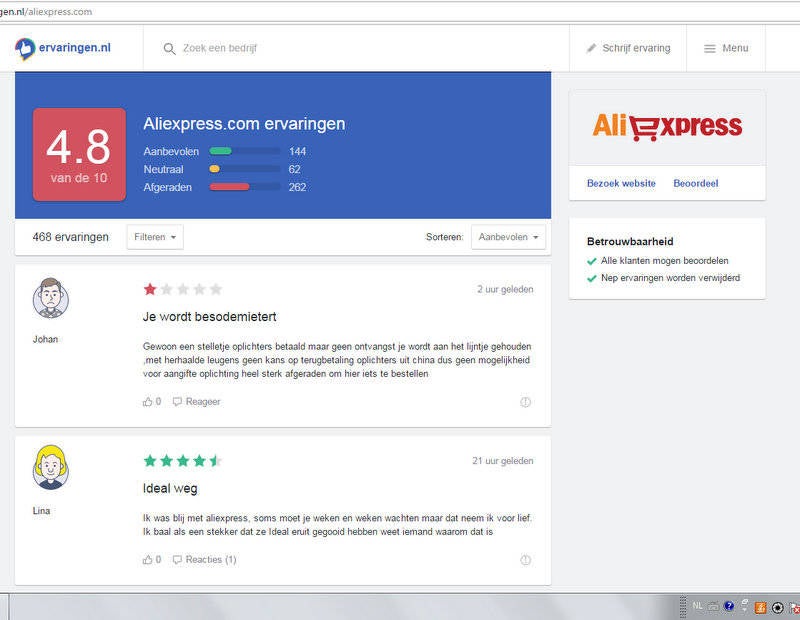
Task: Click the NL language indicator in the taskbar
Action: (697, 606)
